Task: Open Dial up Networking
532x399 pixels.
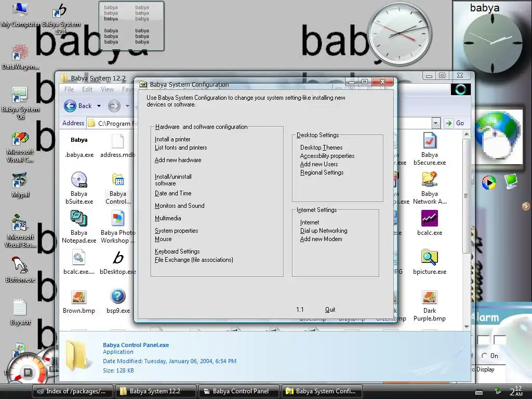Action: (x=324, y=231)
